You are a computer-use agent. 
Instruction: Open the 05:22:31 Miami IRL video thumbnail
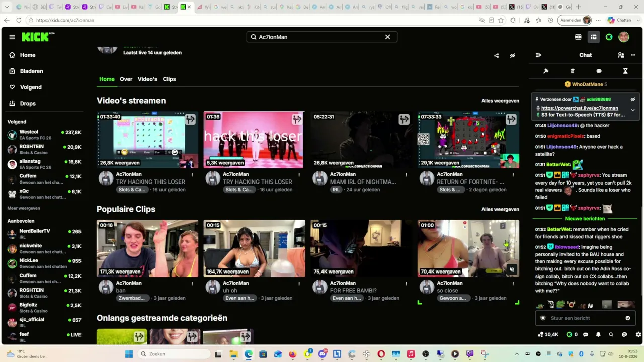(x=361, y=140)
